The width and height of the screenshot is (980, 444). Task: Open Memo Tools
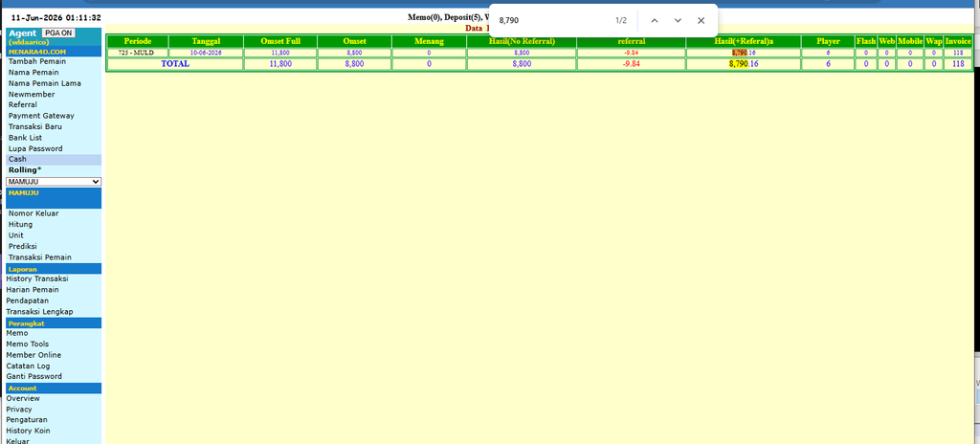28,344
